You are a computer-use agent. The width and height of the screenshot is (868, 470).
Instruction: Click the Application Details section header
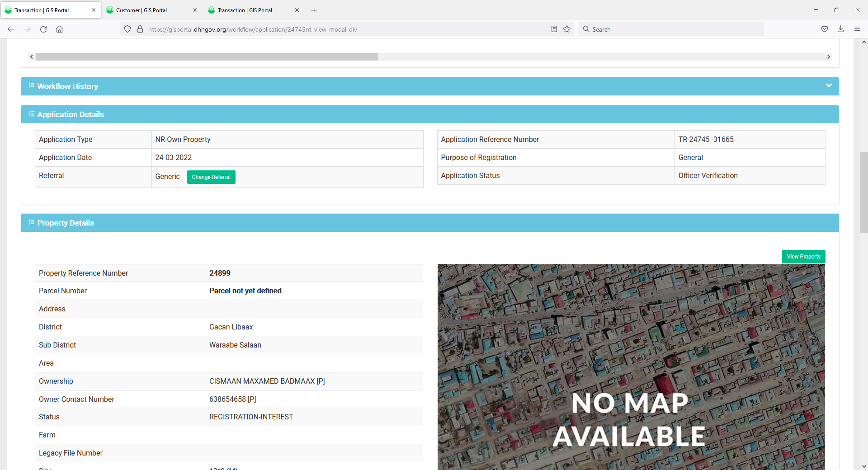pyautogui.click(x=430, y=114)
